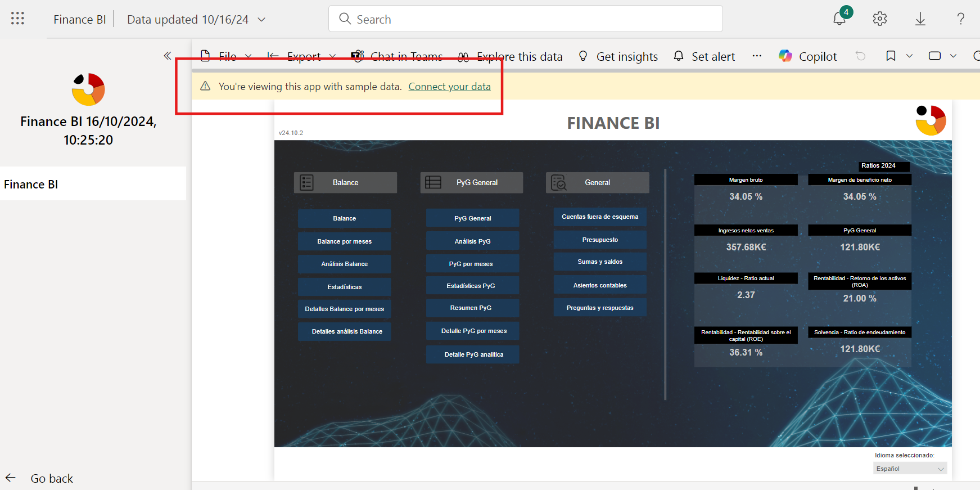The image size is (980, 490).
Task: Expand the bookmark dropdown chevron
Action: tap(909, 56)
